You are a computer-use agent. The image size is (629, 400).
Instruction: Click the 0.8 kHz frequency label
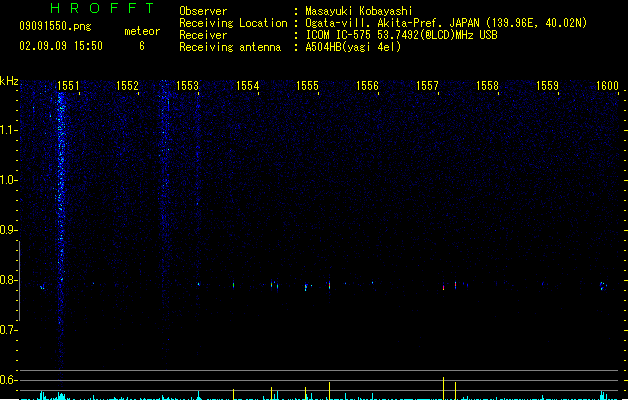8,280
